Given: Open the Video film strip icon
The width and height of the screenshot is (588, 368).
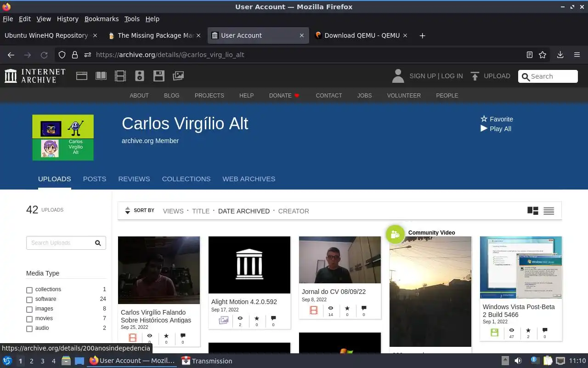Looking at the screenshot, I should tap(120, 76).
